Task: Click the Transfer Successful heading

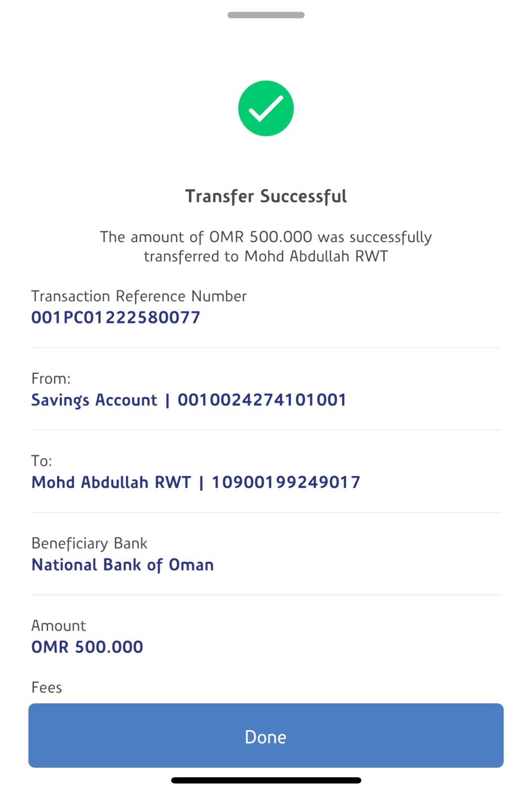Action: [266, 196]
